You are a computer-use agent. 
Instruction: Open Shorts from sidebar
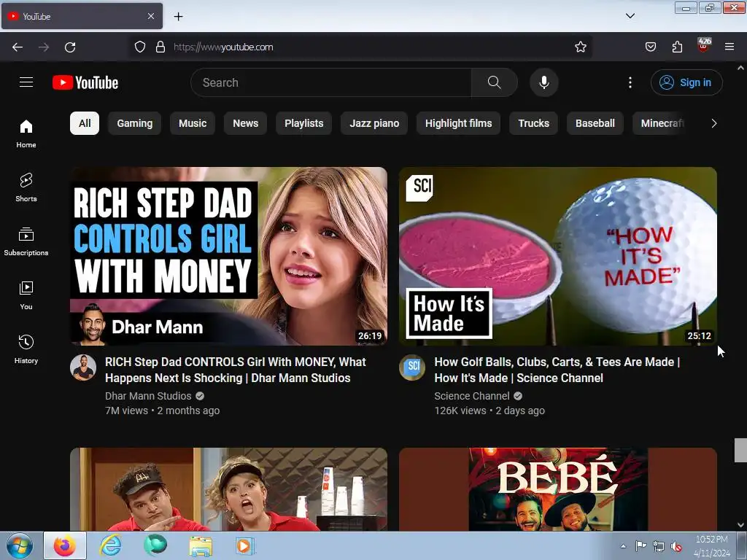(26, 187)
